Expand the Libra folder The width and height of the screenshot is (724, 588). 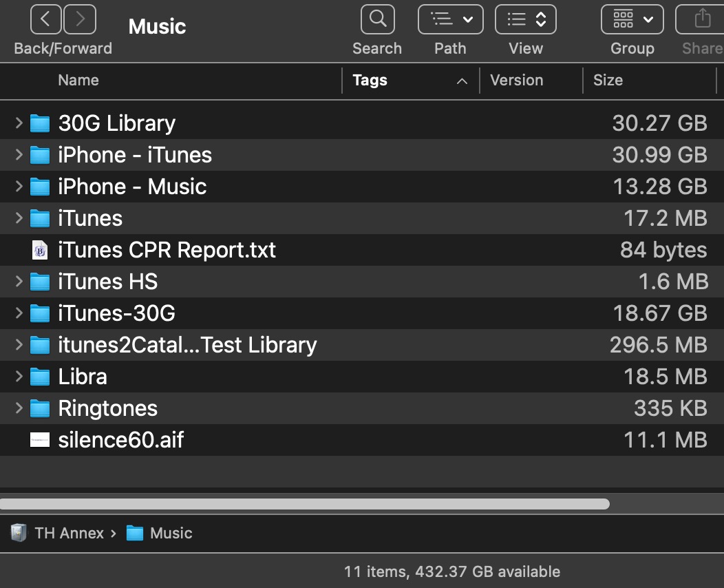pos(19,377)
